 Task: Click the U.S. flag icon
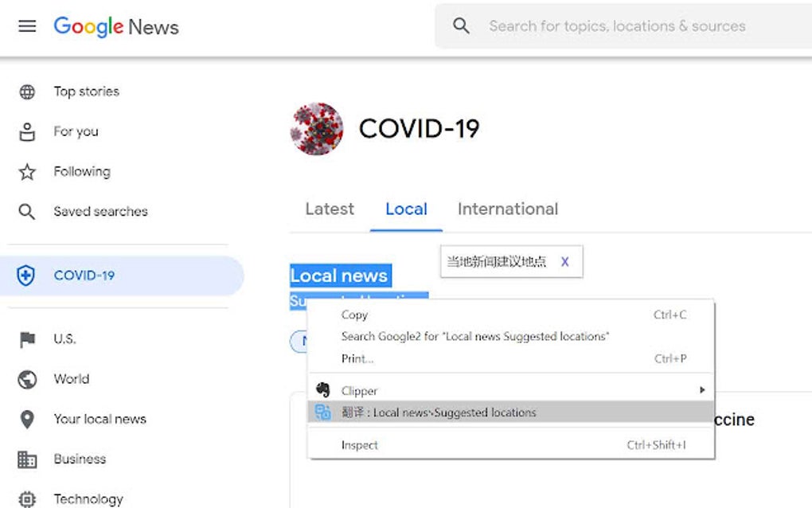(x=26, y=338)
